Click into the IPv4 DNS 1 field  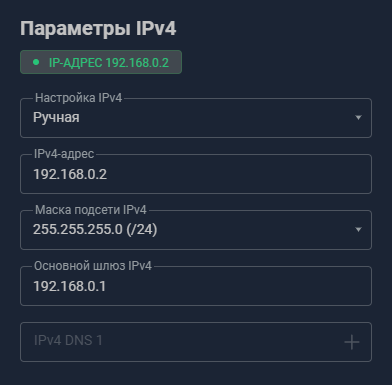196,342
